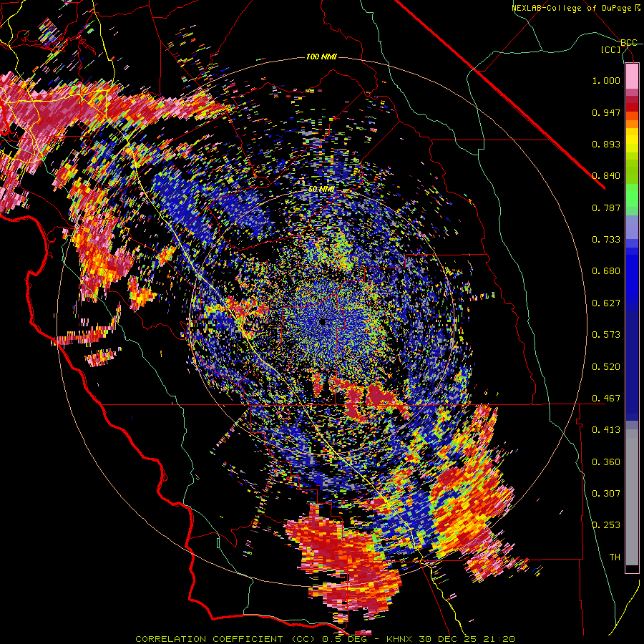The image size is (644, 644).
Task: Click the [CC] legend unit label
Action: pos(611,50)
